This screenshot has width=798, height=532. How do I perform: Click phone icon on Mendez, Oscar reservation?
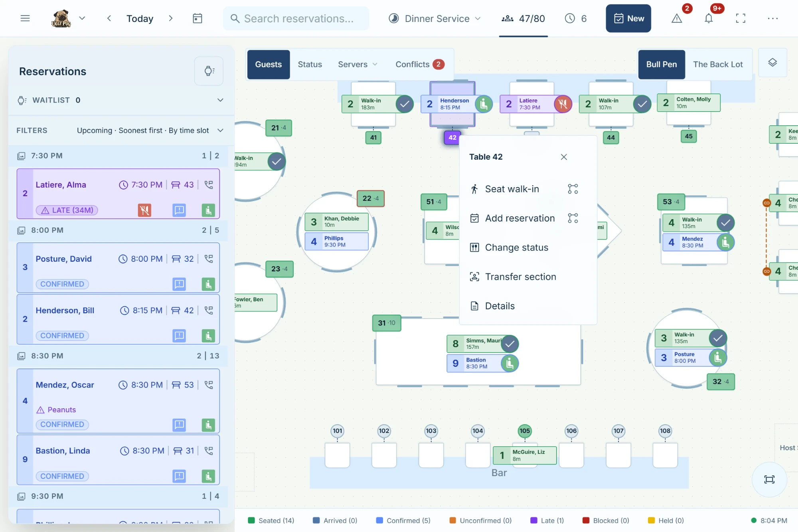tap(209, 385)
